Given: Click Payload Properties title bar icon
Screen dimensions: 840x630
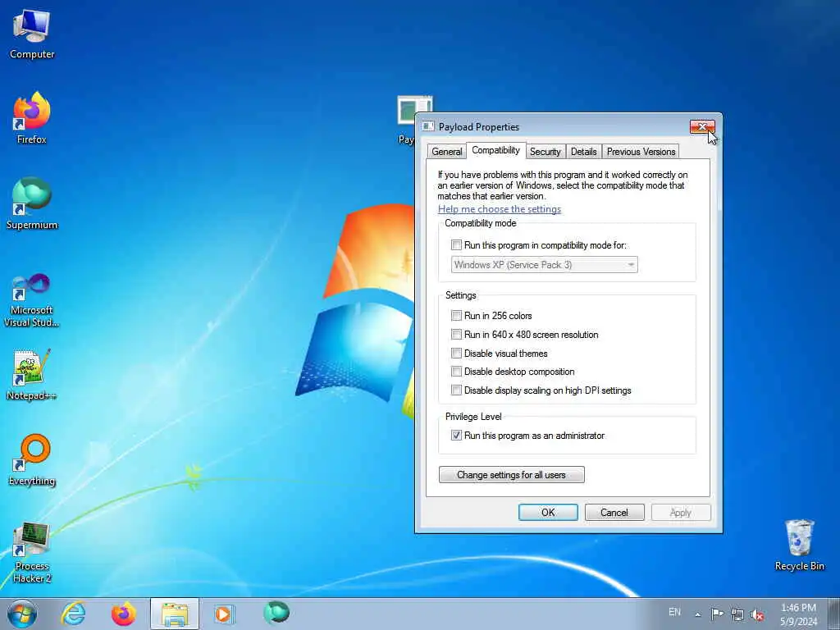Looking at the screenshot, I should coord(427,126).
